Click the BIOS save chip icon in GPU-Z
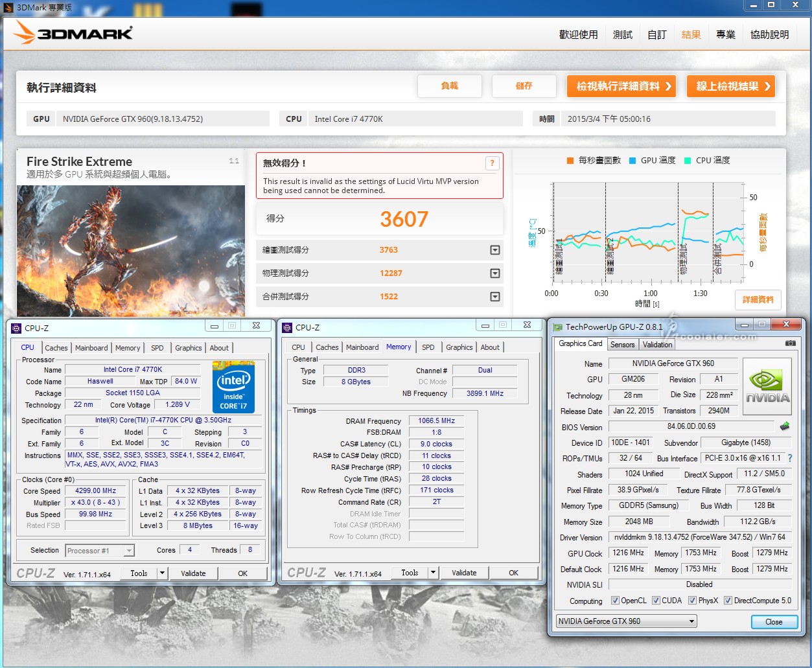The height and width of the screenshot is (668, 812). pyautogui.click(x=785, y=426)
